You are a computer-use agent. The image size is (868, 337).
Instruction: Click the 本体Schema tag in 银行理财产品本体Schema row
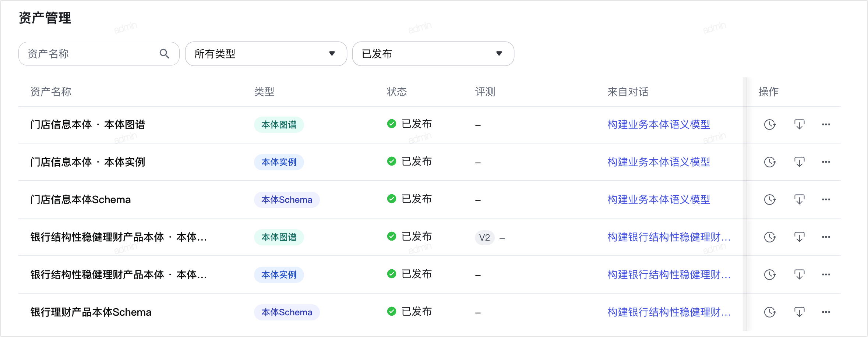pyautogui.click(x=287, y=312)
